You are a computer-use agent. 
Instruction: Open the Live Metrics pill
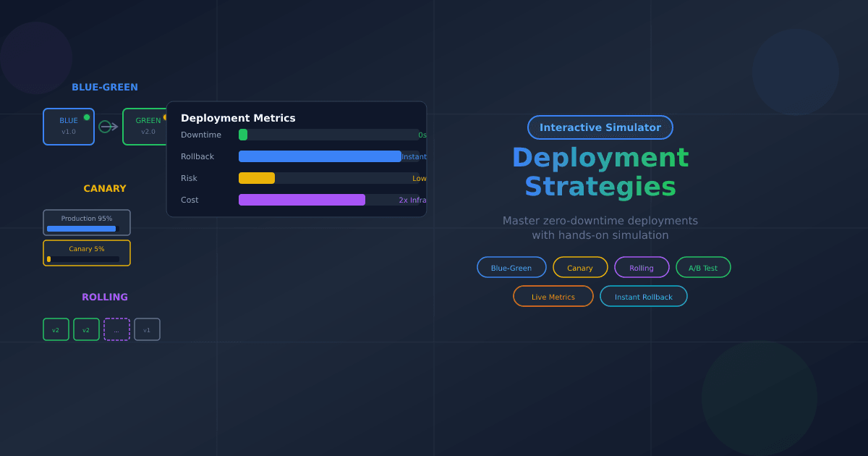pos(553,296)
